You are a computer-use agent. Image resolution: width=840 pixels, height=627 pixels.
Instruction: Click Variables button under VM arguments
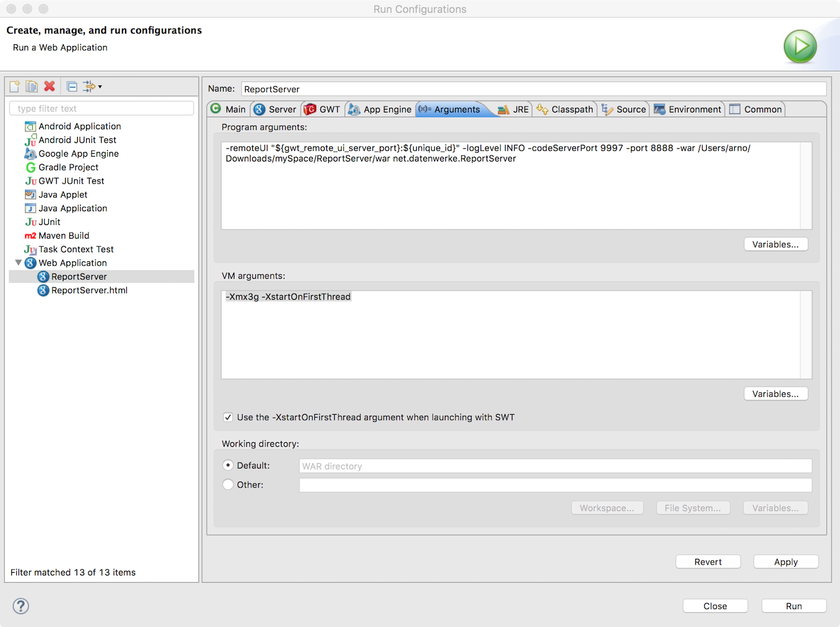[x=775, y=394]
